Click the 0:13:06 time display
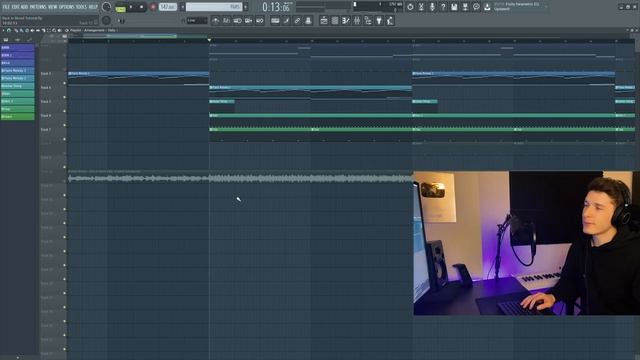This screenshot has width=640, height=360. pyautogui.click(x=276, y=7)
